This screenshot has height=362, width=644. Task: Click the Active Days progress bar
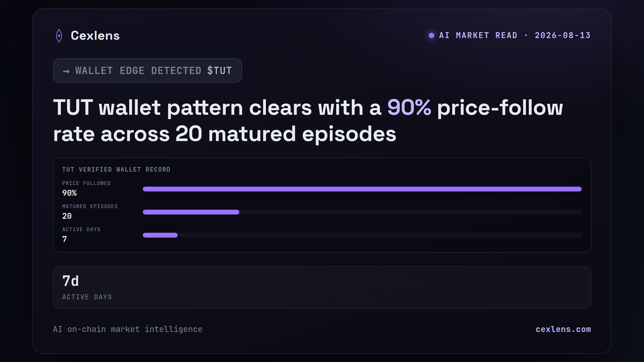(x=362, y=235)
